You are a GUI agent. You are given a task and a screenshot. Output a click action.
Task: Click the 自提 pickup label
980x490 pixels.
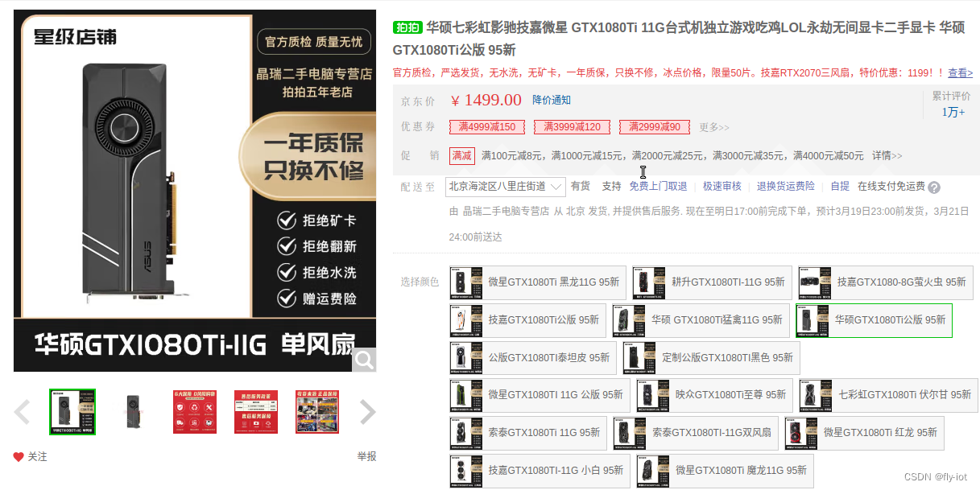pyautogui.click(x=840, y=186)
